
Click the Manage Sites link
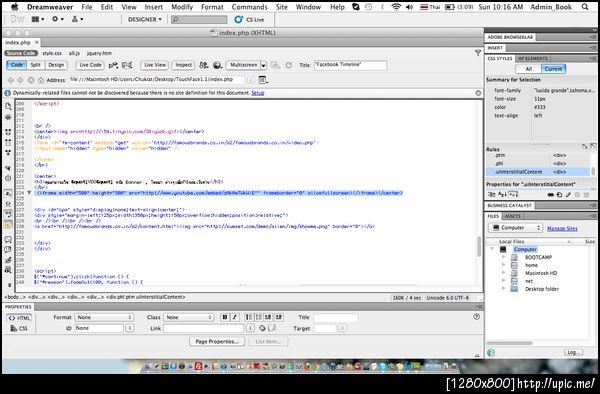[562, 228]
